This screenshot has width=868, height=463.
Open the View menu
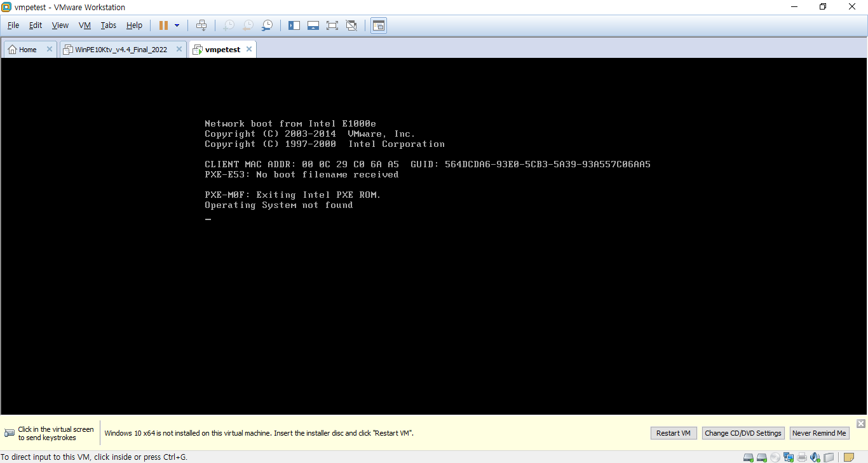pyautogui.click(x=60, y=25)
